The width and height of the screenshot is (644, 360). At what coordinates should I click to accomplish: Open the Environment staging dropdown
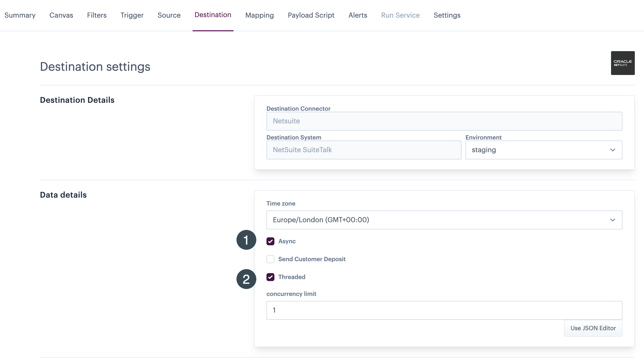(x=544, y=150)
